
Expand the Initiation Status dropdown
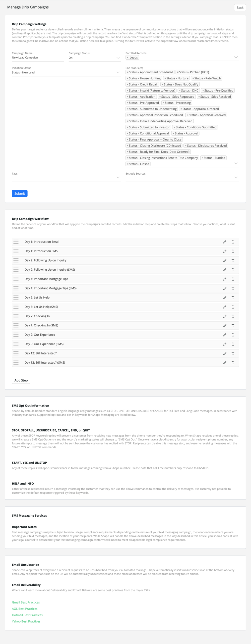click(x=66, y=72)
